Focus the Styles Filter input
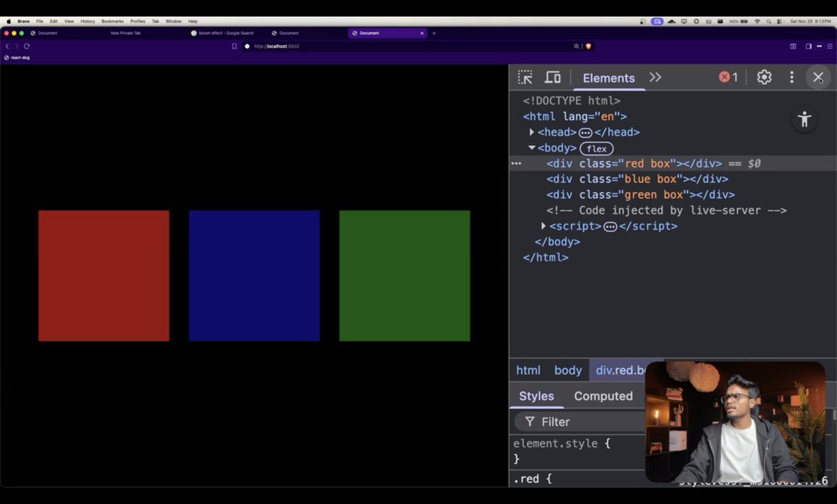Screen dimensions: 837x504 pyautogui.click(x=579, y=422)
